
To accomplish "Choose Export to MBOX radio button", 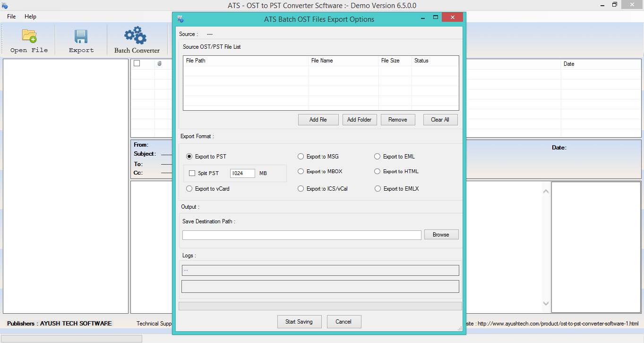I will (x=301, y=171).
